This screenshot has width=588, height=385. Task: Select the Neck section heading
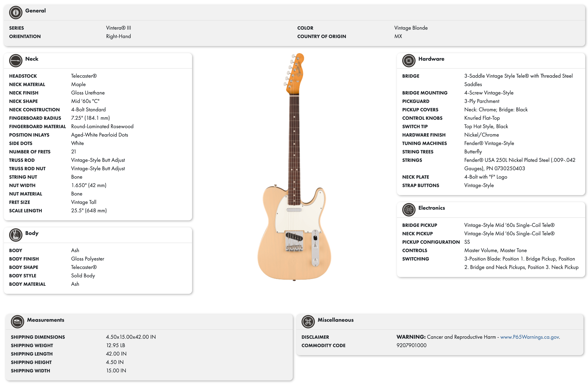pos(32,59)
